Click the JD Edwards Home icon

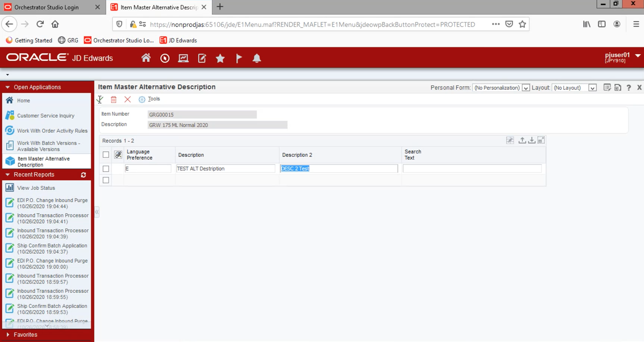146,58
